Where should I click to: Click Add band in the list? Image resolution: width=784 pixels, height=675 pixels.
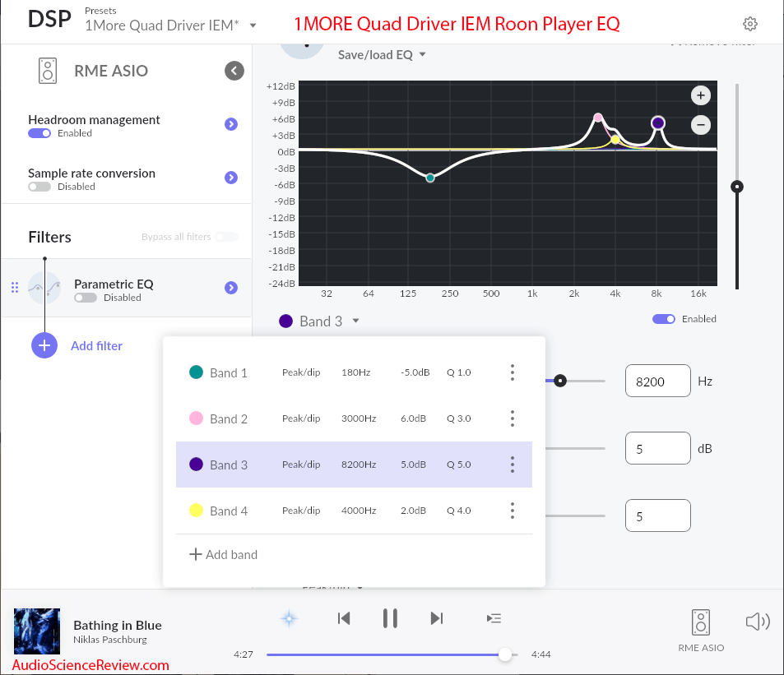pyautogui.click(x=224, y=555)
